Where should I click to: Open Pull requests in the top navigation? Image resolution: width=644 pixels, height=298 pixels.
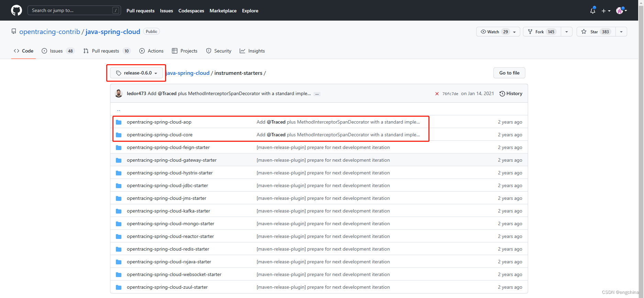(x=140, y=11)
